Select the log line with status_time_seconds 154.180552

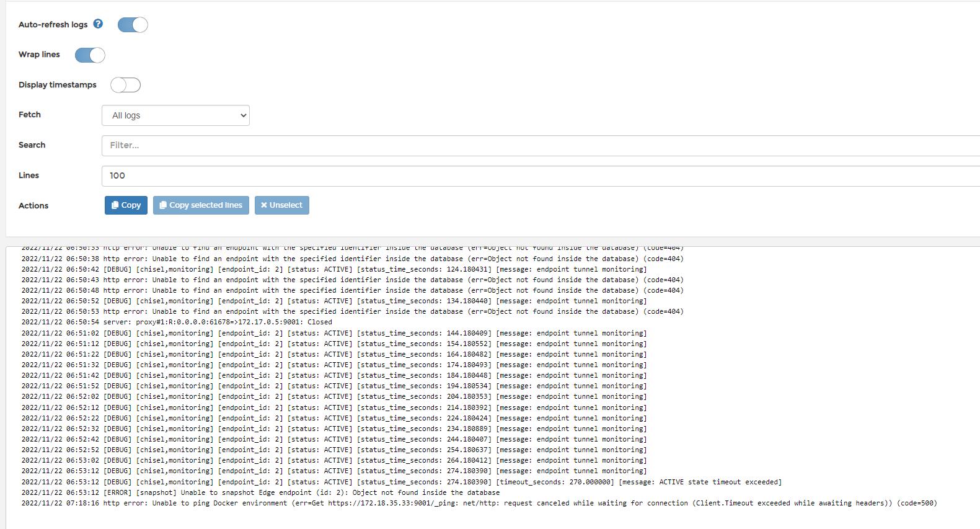[x=334, y=344]
